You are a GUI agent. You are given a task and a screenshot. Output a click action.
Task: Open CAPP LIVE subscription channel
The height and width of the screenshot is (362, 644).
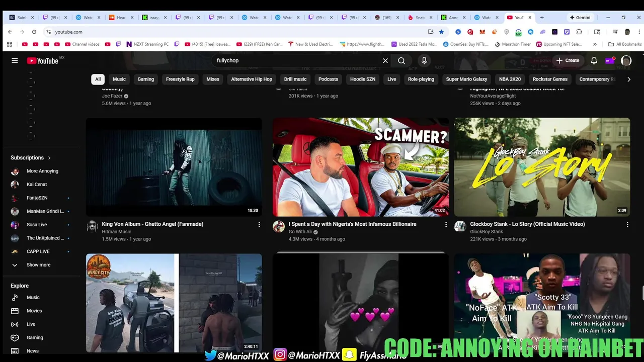[x=38, y=251]
